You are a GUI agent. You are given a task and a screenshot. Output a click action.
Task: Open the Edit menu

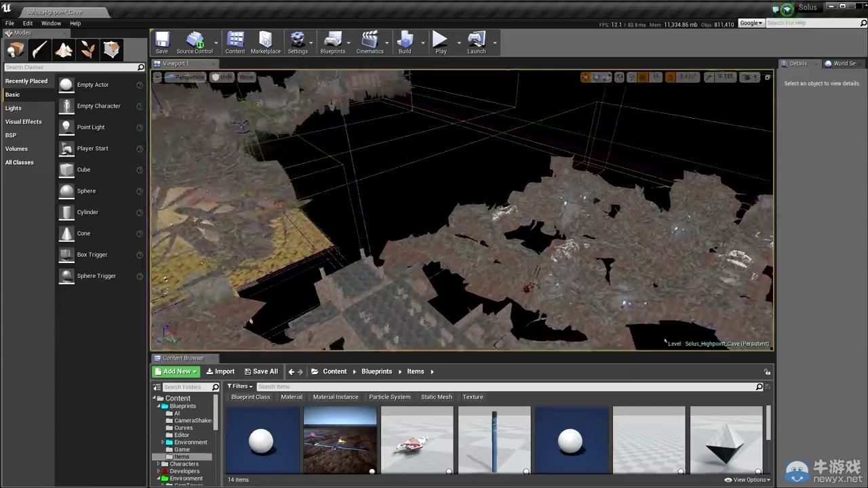click(x=28, y=23)
